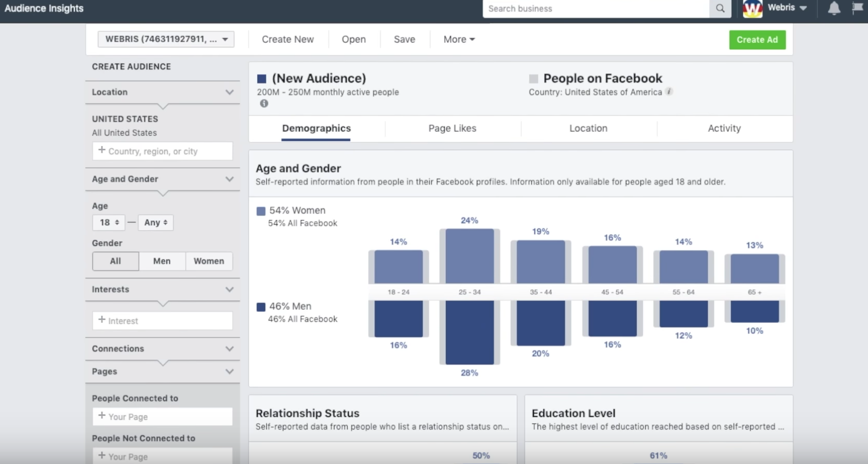This screenshot has height=464, width=868.
Task: Click the 55 - 64 women bar
Action: pos(684,267)
